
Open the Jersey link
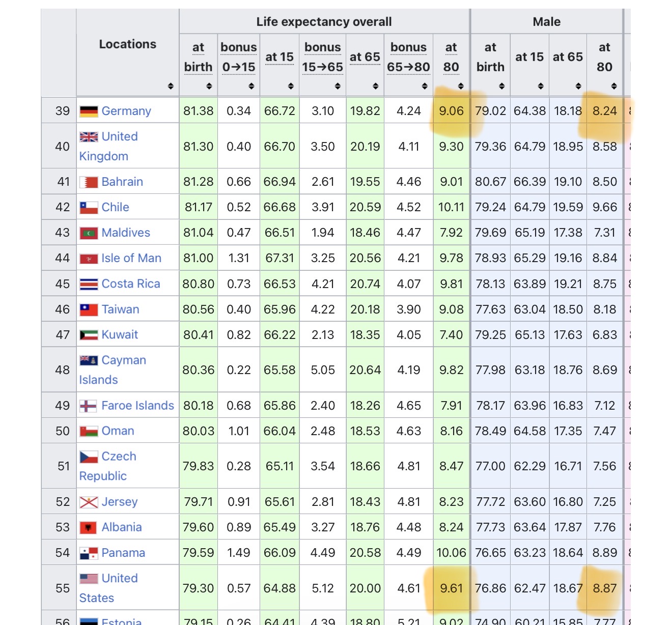tap(120, 502)
